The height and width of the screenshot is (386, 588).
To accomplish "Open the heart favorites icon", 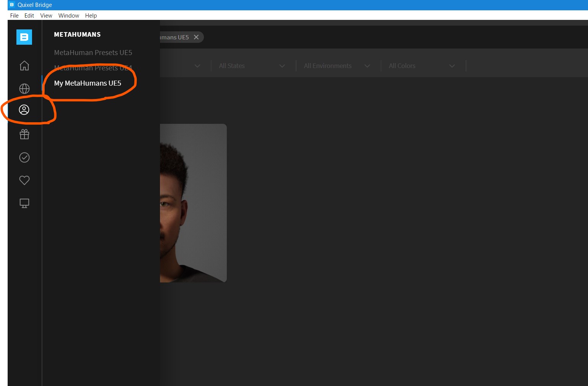I will click(24, 180).
